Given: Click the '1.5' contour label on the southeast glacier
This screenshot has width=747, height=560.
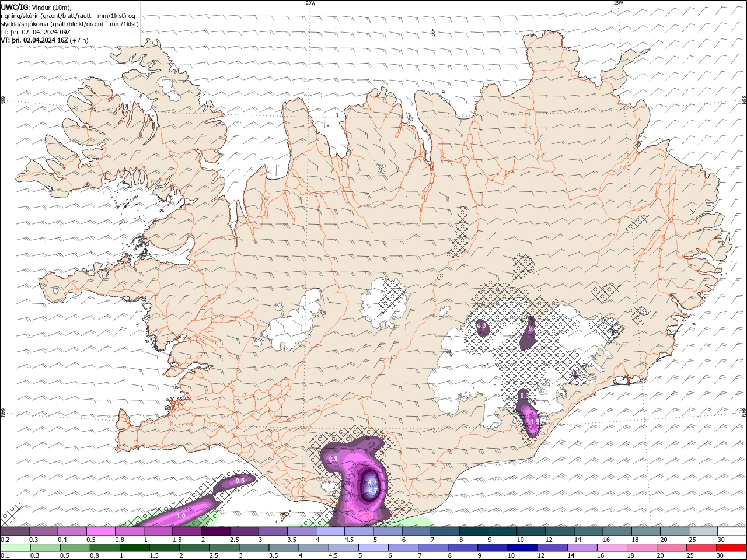Looking at the screenshot, I should click(533, 421).
